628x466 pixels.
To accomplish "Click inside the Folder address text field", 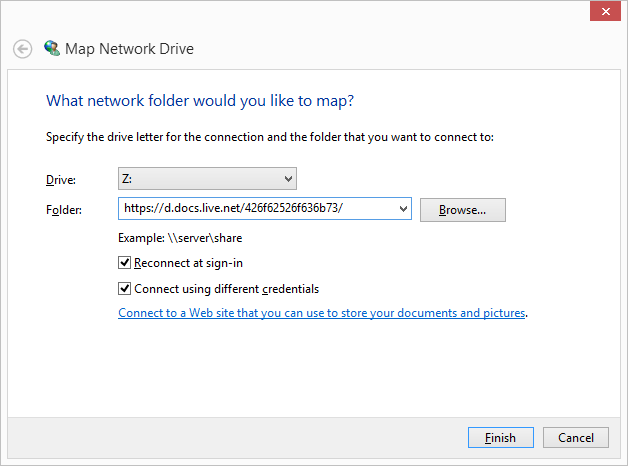I will [255, 209].
